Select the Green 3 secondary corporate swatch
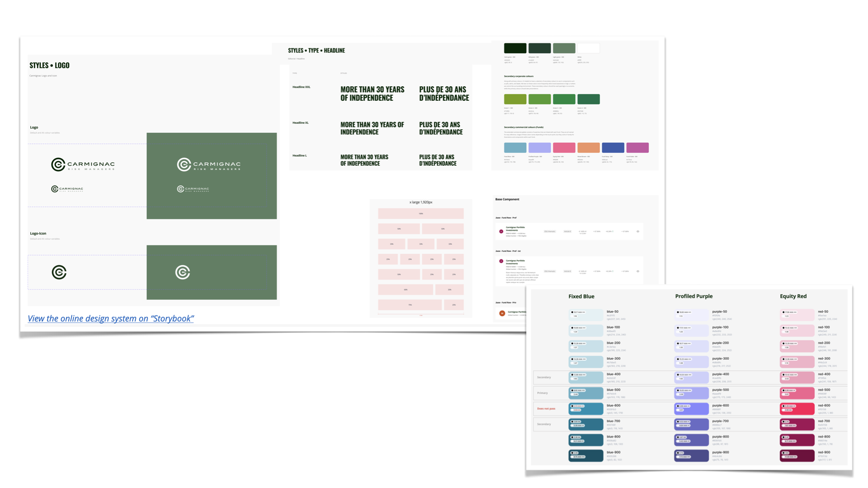This screenshot has height=488, width=868. point(564,99)
